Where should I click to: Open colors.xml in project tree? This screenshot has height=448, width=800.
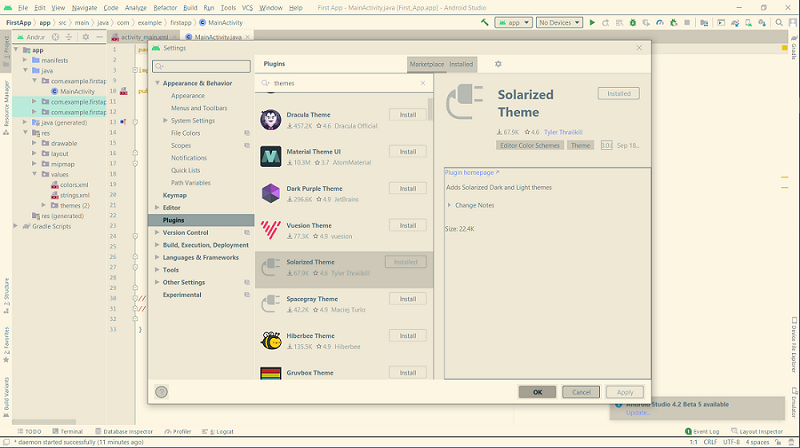74,185
